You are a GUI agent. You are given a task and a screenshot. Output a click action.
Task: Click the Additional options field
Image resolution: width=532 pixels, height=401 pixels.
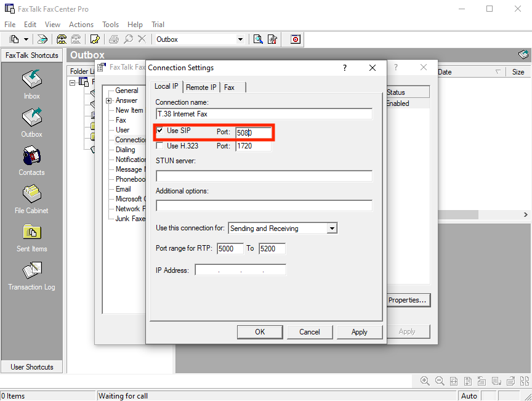coord(264,205)
